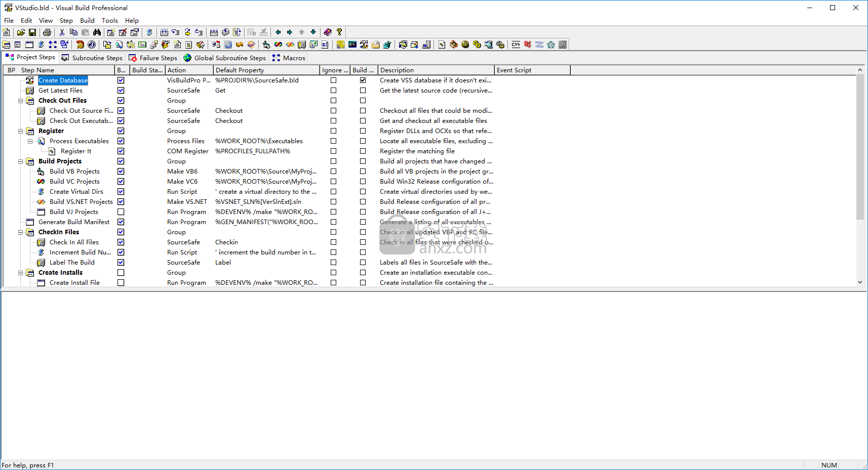The width and height of the screenshot is (868, 470).
Task: Click the helmet action icon
Action: pos(80,45)
